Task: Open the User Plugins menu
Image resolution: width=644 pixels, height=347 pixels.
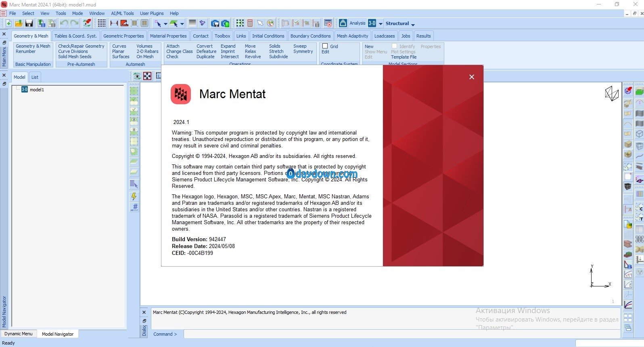Action: click(152, 13)
